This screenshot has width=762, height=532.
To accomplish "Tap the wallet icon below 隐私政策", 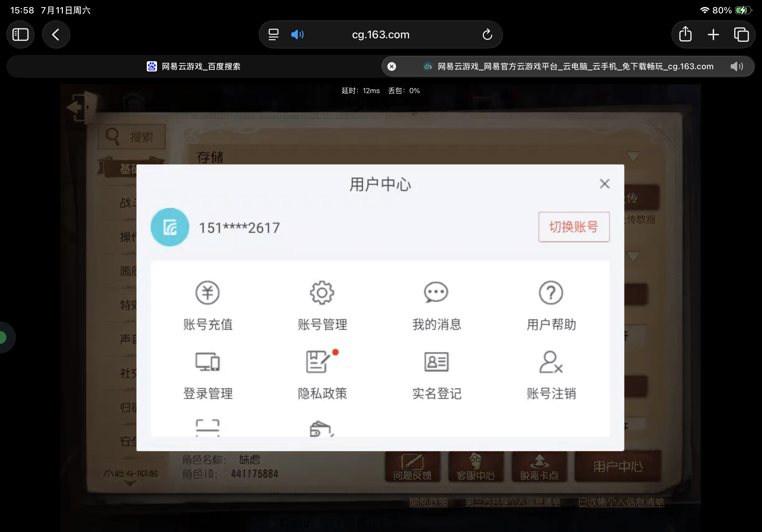I will click(x=321, y=429).
